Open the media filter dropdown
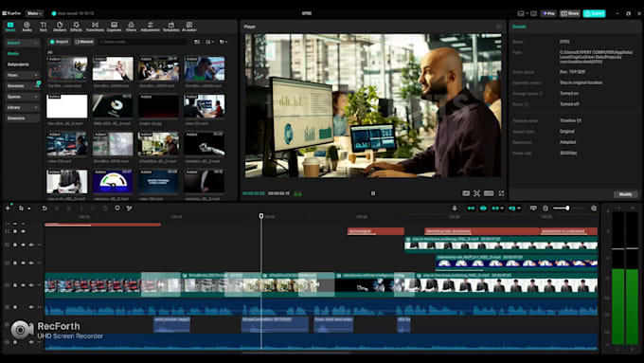This screenshot has height=363, width=644. pos(224,42)
